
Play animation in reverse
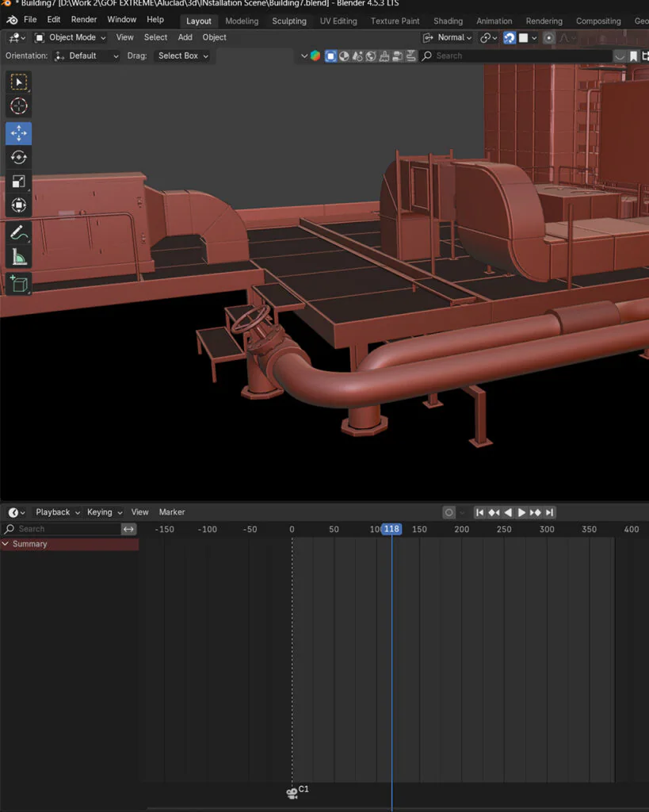tap(508, 513)
